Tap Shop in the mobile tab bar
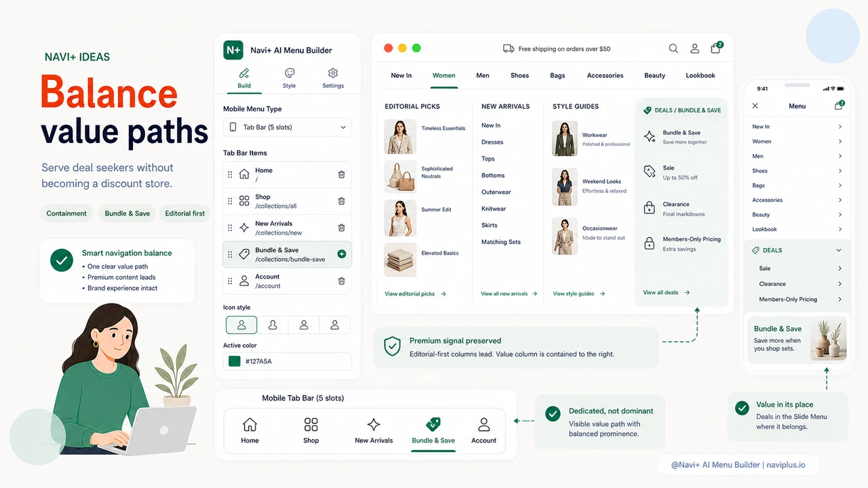Viewport: 868px width, 488px height. (311, 431)
